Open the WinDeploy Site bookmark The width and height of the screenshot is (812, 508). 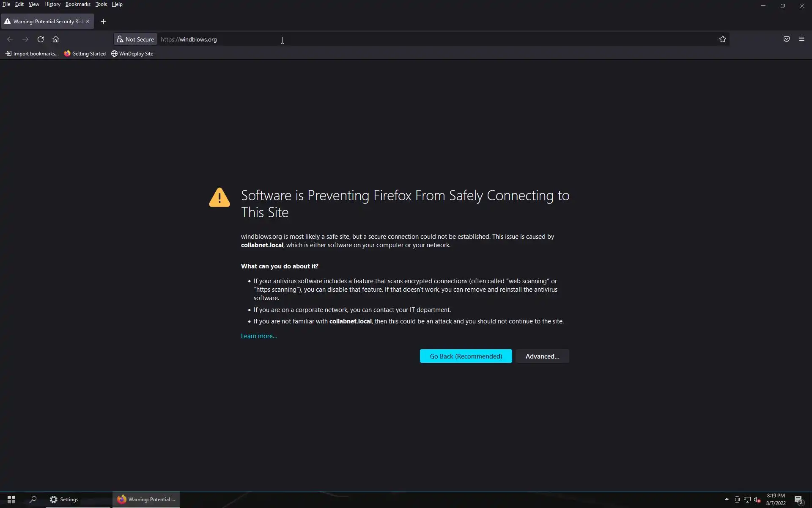click(x=132, y=54)
